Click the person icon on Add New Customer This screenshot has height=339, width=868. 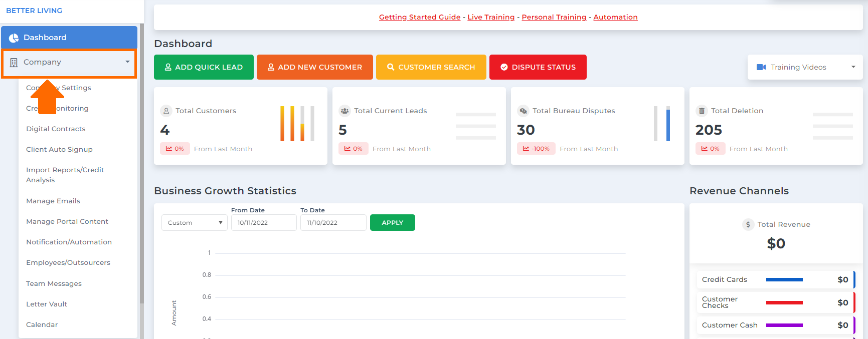click(271, 67)
